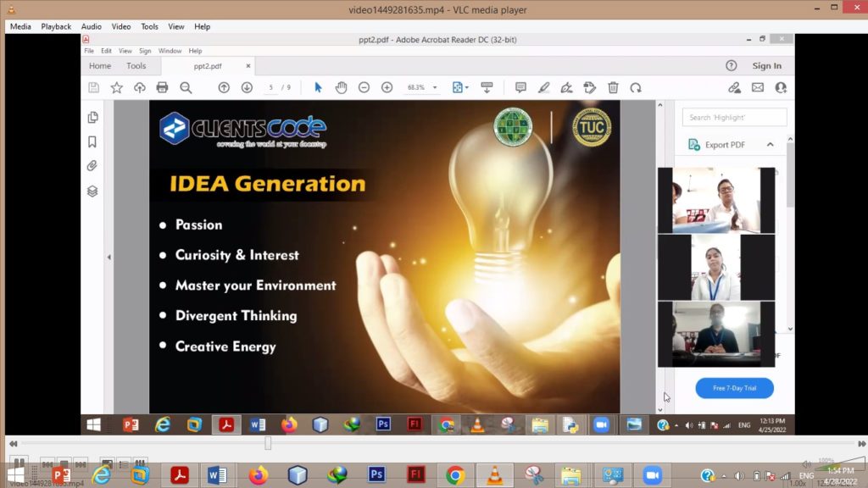868x488 pixels.
Task: Click the Sign In link
Action: pyautogui.click(x=766, y=66)
